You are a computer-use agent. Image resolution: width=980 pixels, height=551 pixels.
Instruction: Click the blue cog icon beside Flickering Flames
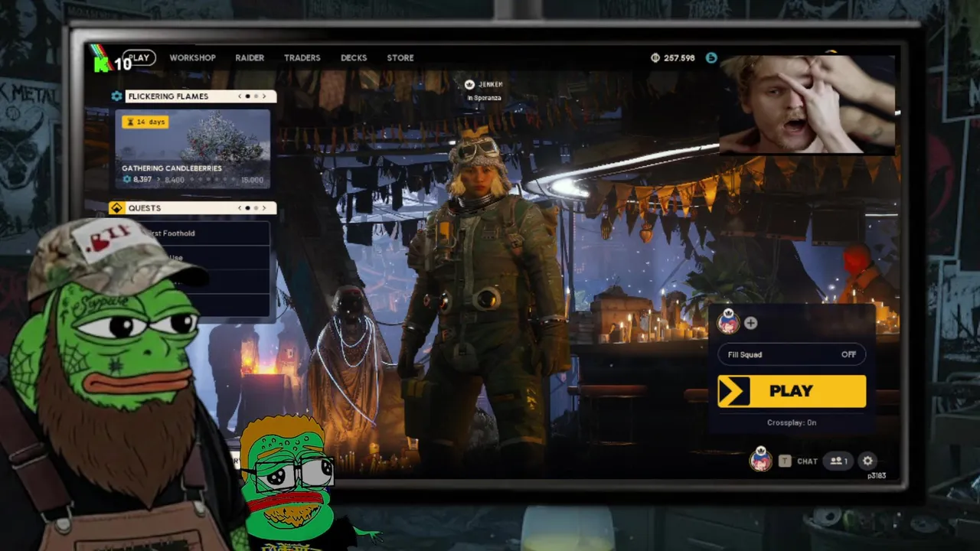pos(116,96)
